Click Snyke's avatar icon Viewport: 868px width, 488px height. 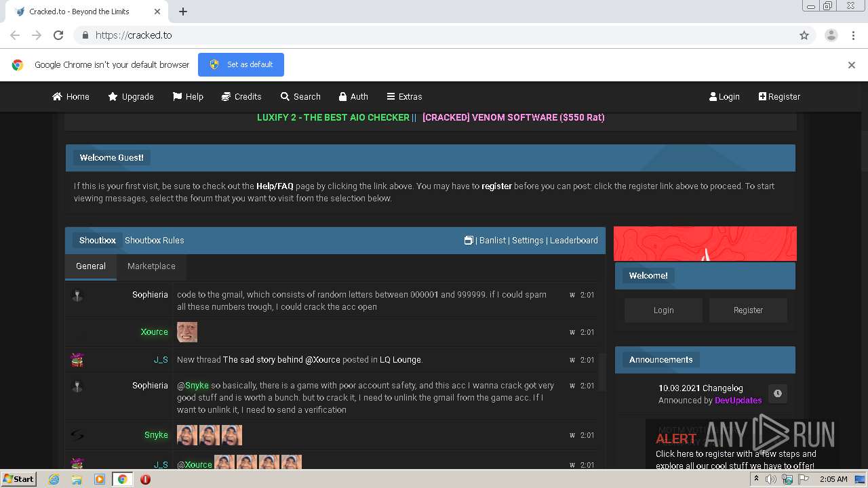(x=77, y=435)
